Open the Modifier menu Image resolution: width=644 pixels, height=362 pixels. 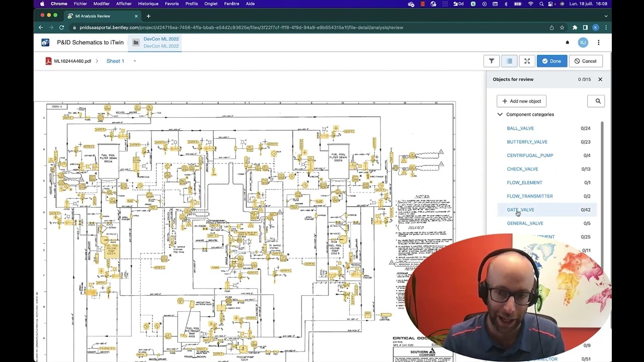coord(102,4)
